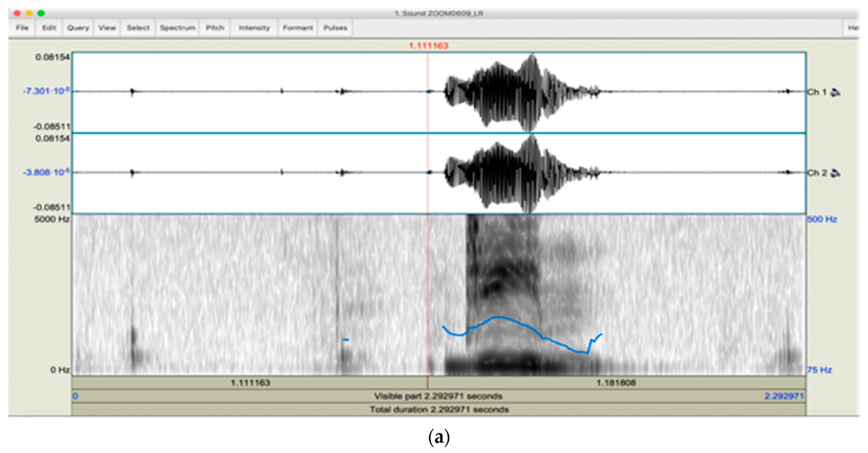Open the Select menu
Image resolution: width=868 pixels, height=453 pixels.
(138, 28)
